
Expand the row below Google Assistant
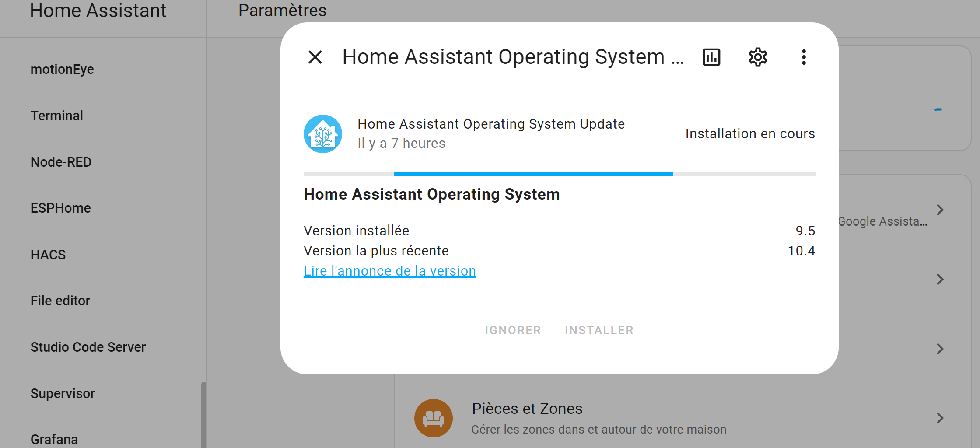tap(940, 279)
